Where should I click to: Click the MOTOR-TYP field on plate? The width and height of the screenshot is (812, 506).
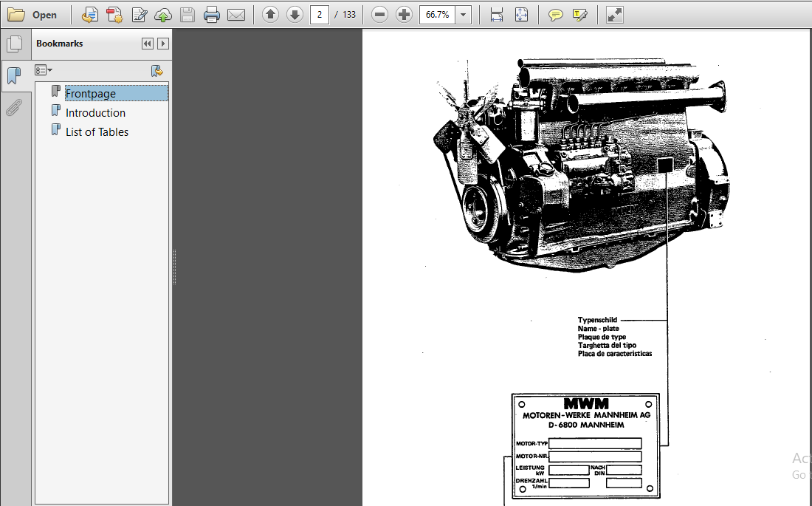(x=595, y=443)
